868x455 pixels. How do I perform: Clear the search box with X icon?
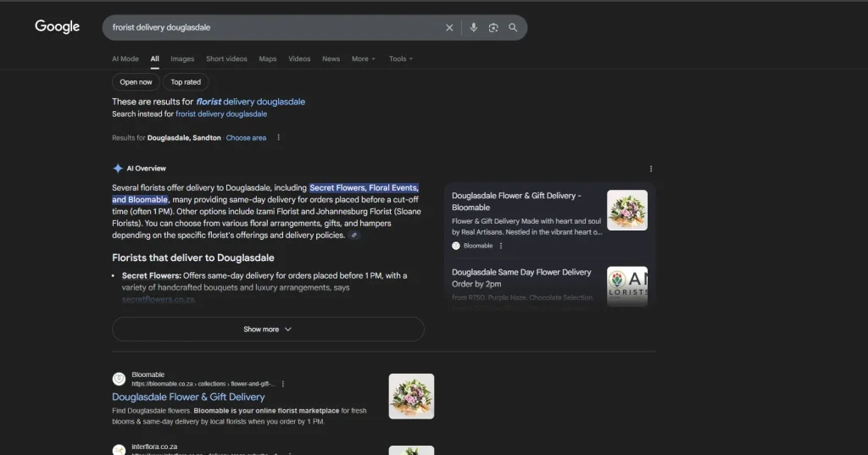click(449, 28)
